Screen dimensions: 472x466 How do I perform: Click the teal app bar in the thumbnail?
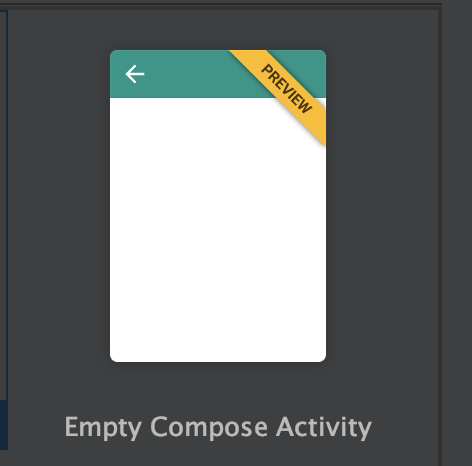[187, 74]
